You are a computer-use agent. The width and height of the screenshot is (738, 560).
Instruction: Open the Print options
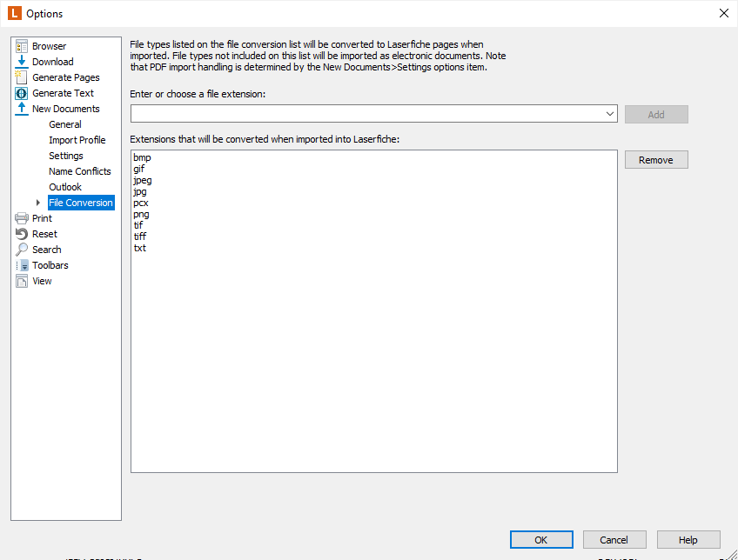point(42,218)
